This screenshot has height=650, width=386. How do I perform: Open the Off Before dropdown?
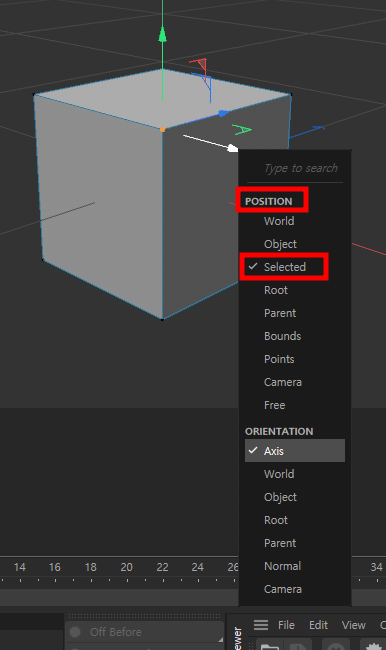pyautogui.click(x=145, y=632)
